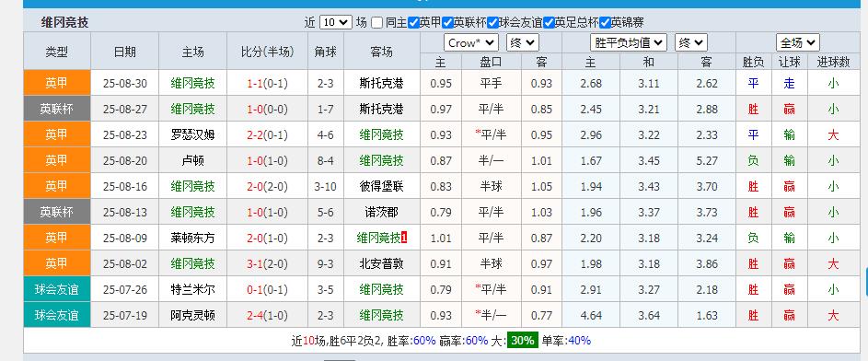Uncheck the 英锦赛 filter checkbox
868x361 pixels.
pos(605,23)
